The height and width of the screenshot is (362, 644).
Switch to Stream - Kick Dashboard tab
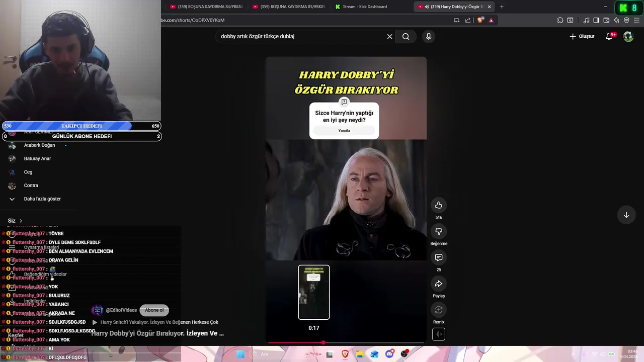tap(365, 7)
